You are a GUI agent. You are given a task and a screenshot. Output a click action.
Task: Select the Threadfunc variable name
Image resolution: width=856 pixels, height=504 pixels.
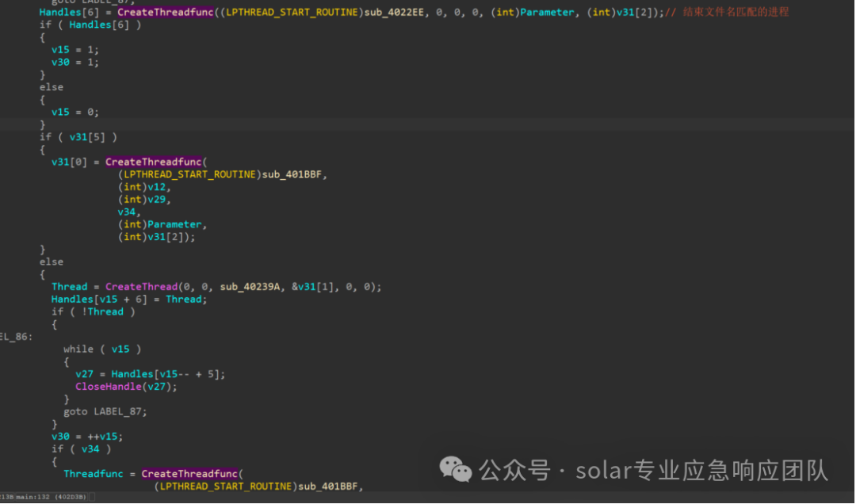[x=94, y=474]
